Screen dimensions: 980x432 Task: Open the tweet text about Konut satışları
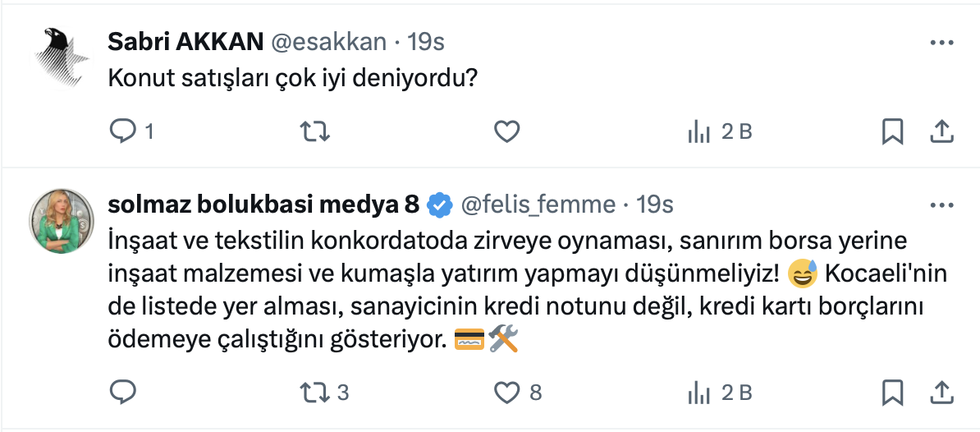(293, 78)
